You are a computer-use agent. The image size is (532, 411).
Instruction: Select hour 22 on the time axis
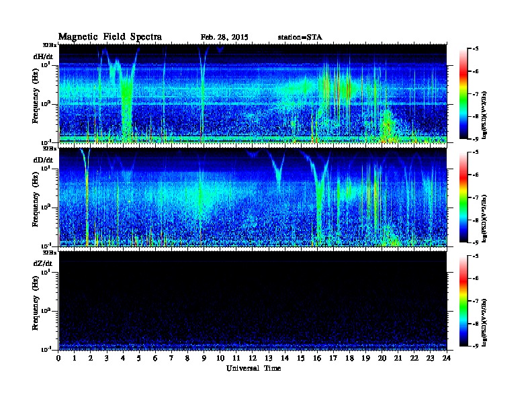tap(414, 359)
